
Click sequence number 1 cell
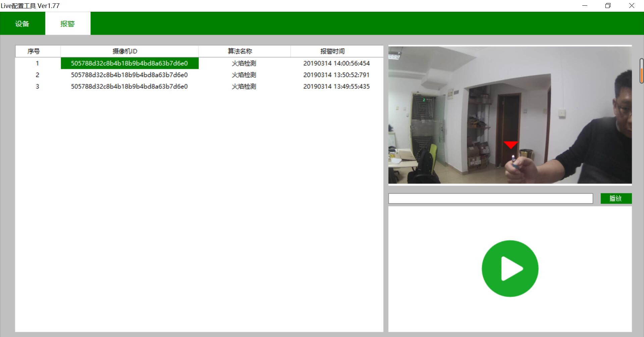[38, 63]
